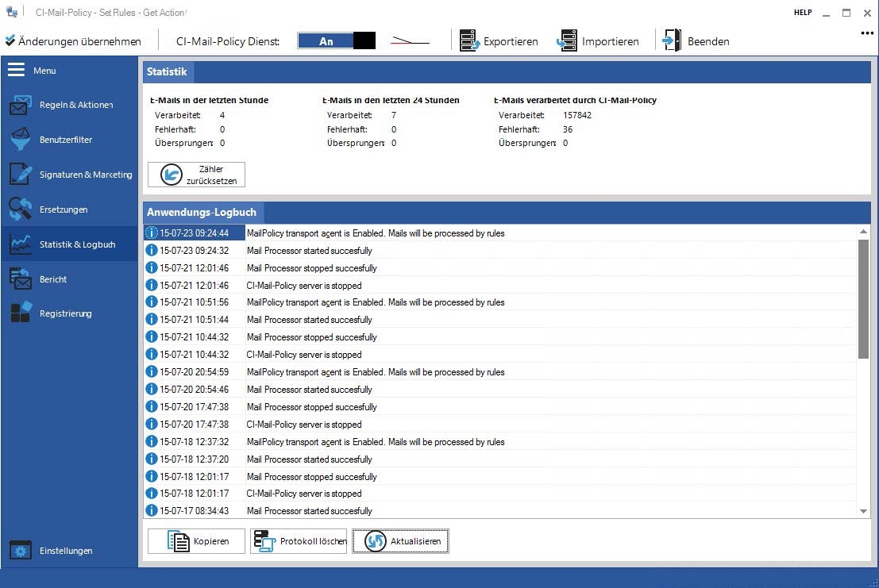Click info icon for 15-07-21 12:01:46 stopped succesfully
Screen dimensions: 879x588
pos(152,267)
